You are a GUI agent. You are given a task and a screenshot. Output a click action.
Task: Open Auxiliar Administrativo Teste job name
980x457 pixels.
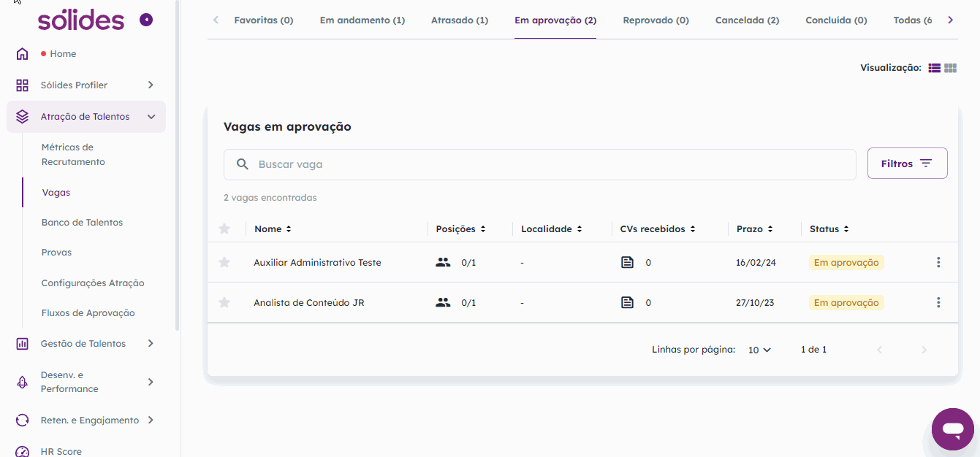[x=317, y=262]
